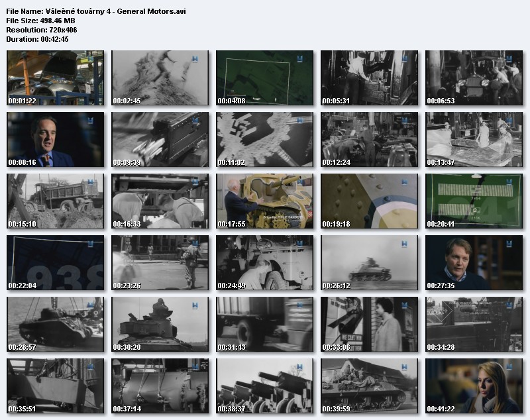Screen dimensions: 530x420
Task: Open the camouflage tank frame 00:17:55
Action: (x=264, y=201)
